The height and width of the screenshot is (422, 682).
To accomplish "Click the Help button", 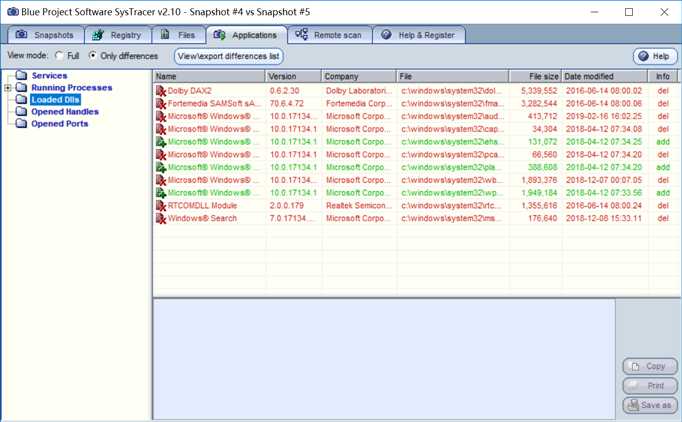I will coord(655,56).
